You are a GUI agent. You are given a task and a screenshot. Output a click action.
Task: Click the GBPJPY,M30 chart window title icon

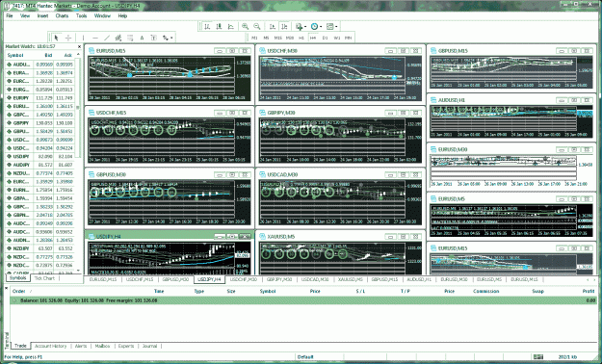coord(263,113)
